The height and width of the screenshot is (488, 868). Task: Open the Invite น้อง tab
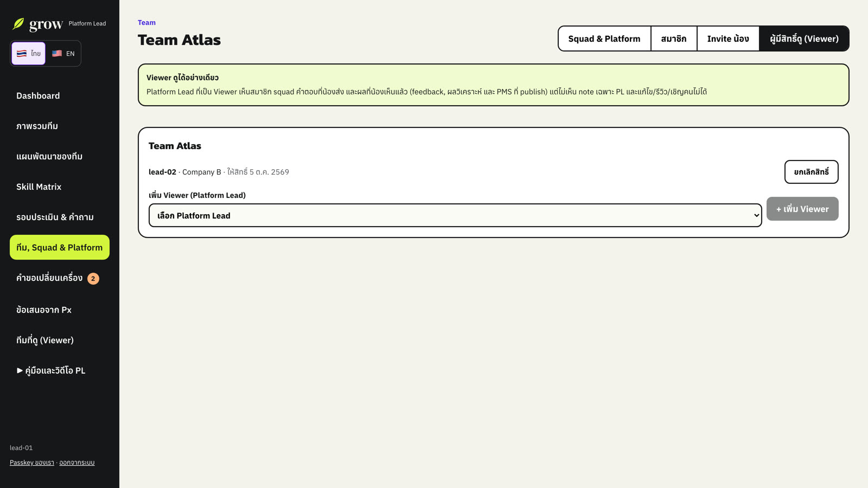pyautogui.click(x=728, y=38)
